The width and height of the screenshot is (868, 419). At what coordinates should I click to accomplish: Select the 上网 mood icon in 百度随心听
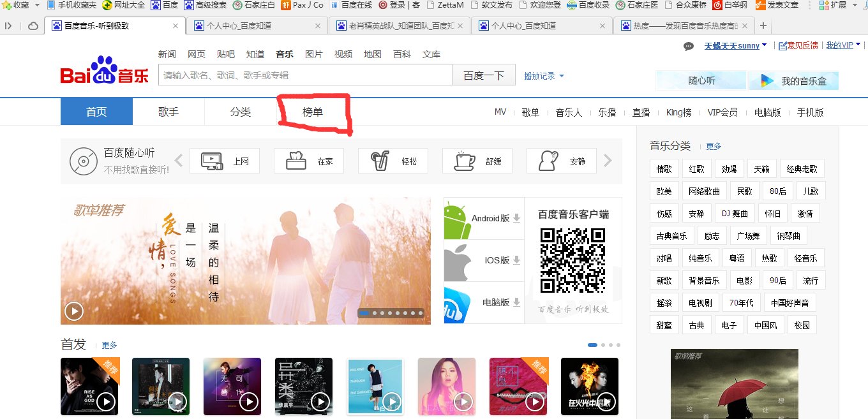tap(225, 161)
